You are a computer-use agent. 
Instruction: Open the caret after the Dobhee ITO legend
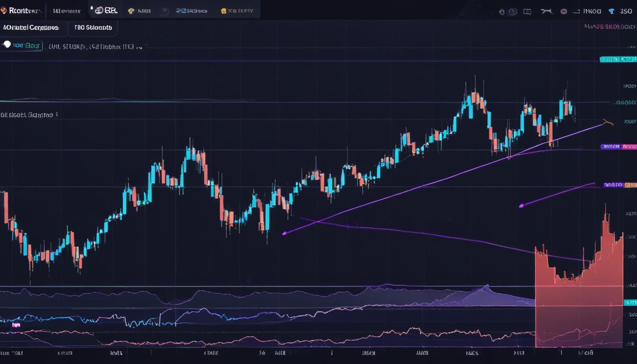pyautogui.click(x=138, y=47)
